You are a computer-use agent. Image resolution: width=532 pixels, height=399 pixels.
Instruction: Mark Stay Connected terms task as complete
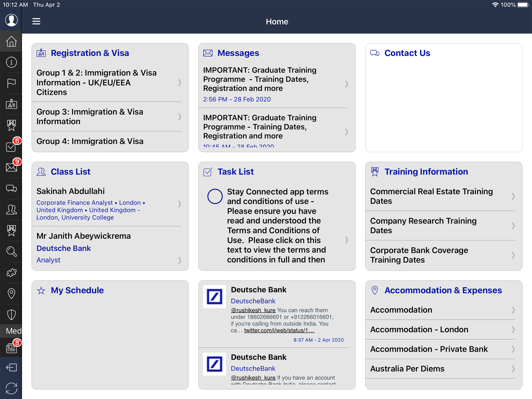(x=215, y=196)
